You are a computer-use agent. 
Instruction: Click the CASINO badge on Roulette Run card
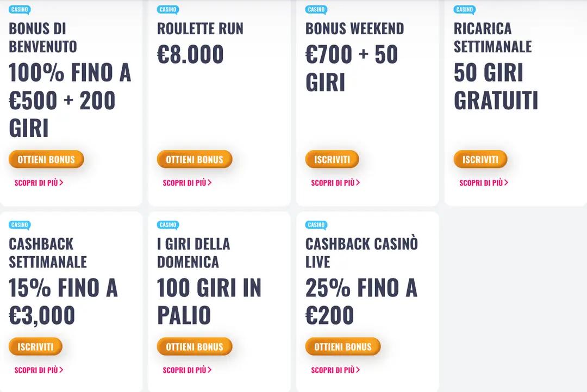168,9
